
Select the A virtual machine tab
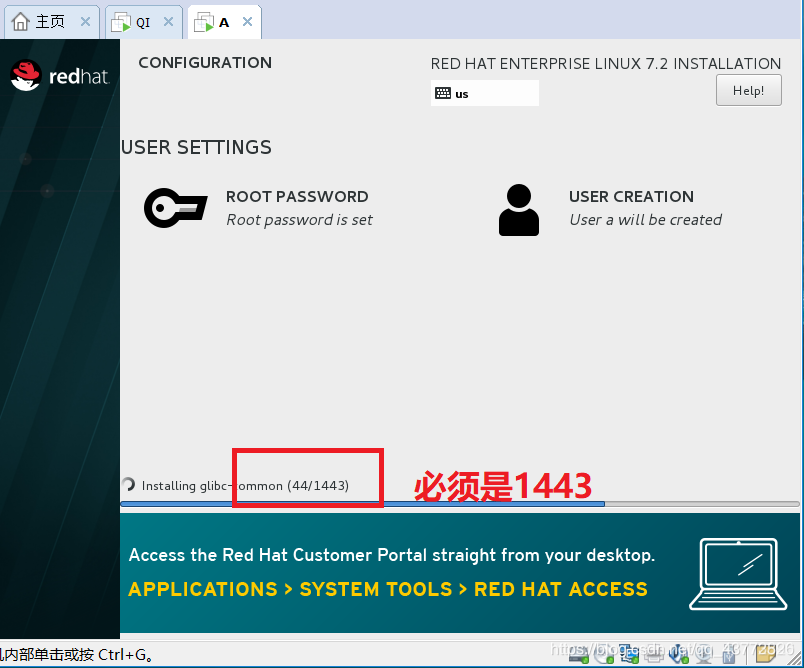tap(224, 22)
